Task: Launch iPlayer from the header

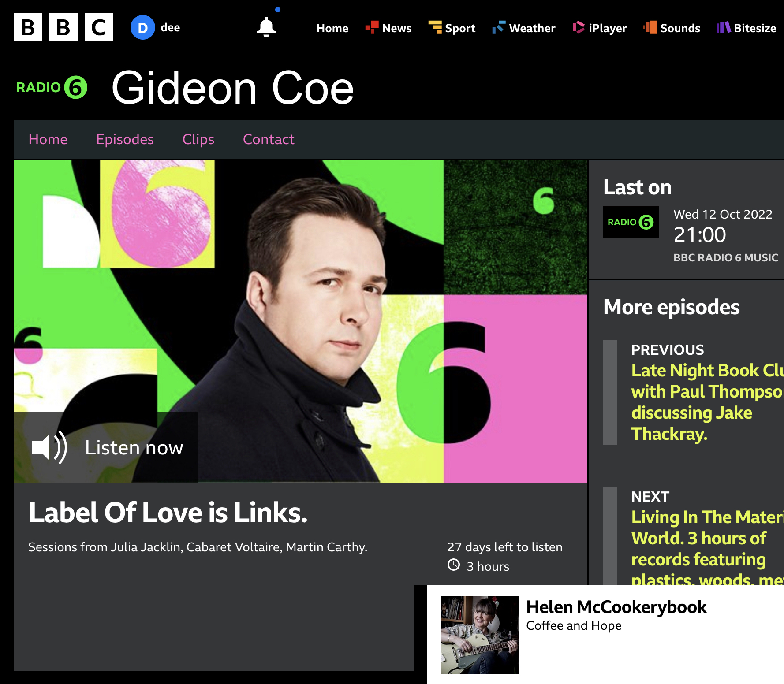Action: (600, 28)
